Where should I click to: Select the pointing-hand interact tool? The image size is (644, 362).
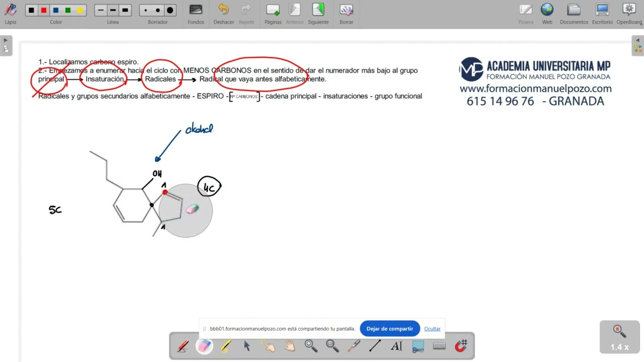click(x=268, y=346)
